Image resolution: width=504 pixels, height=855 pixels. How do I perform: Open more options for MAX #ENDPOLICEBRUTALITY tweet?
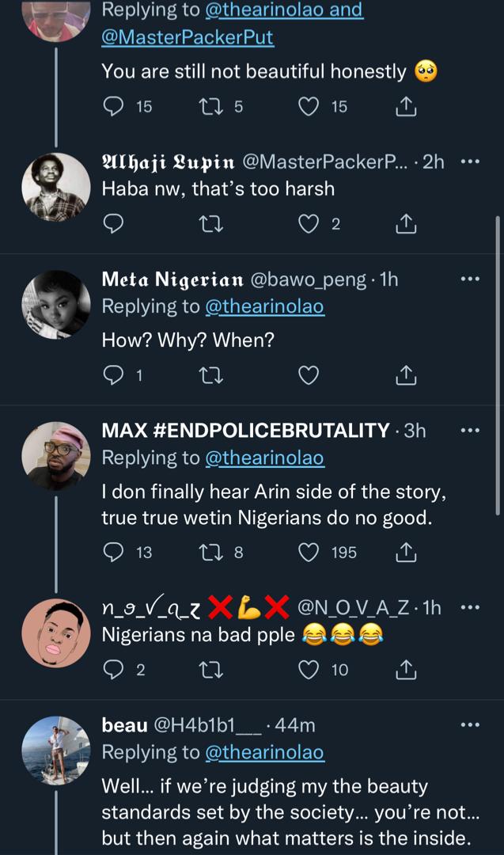470,431
